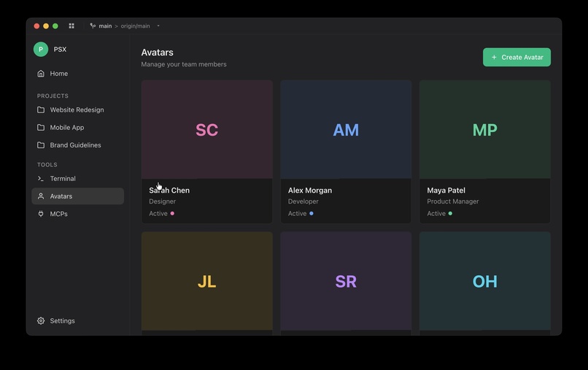
Task: Click the Terminal prompt icon
Action: pos(41,179)
